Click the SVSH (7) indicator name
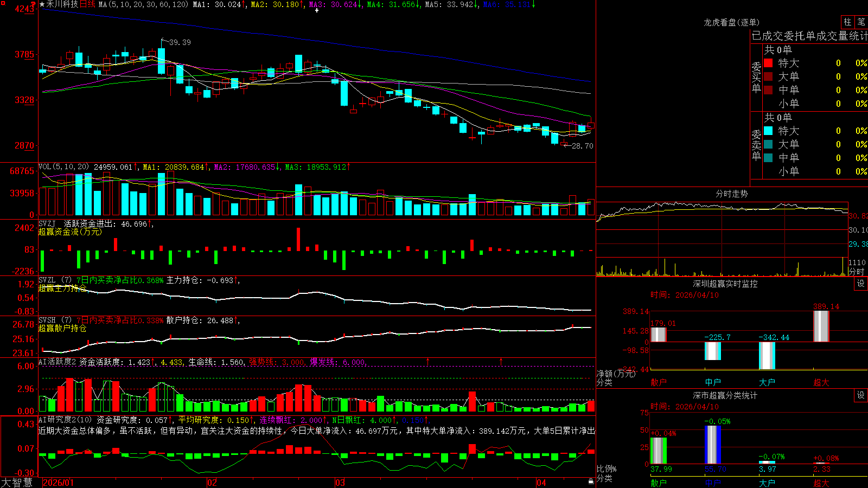This screenshot has height=488, width=868. click(x=55, y=320)
